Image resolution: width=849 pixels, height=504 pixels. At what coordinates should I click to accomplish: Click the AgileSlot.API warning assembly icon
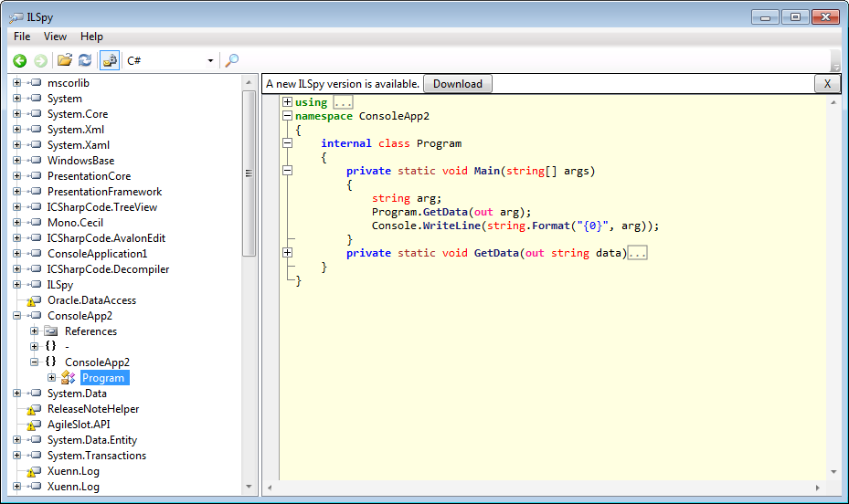click(x=34, y=425)
